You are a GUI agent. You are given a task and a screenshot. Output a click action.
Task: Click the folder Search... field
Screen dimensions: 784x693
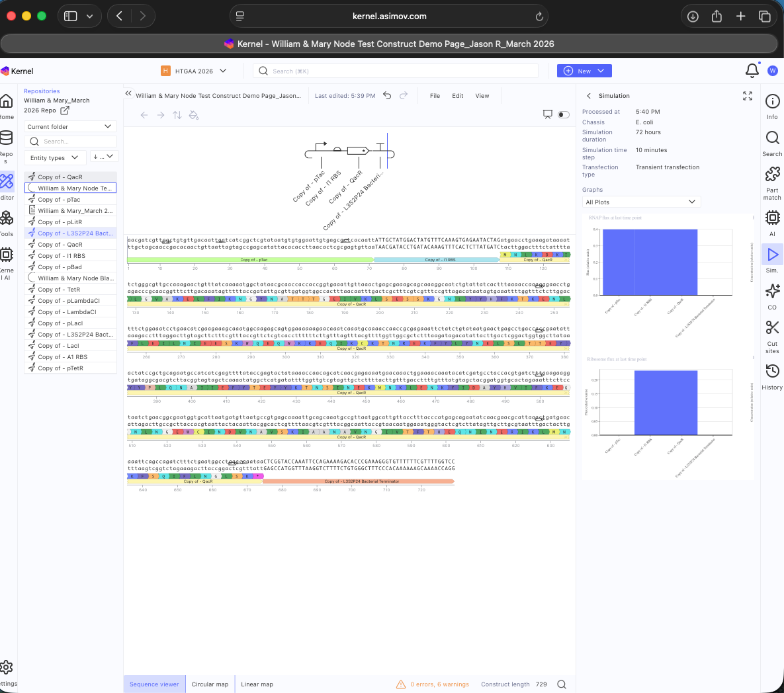(x=70, y=142)
